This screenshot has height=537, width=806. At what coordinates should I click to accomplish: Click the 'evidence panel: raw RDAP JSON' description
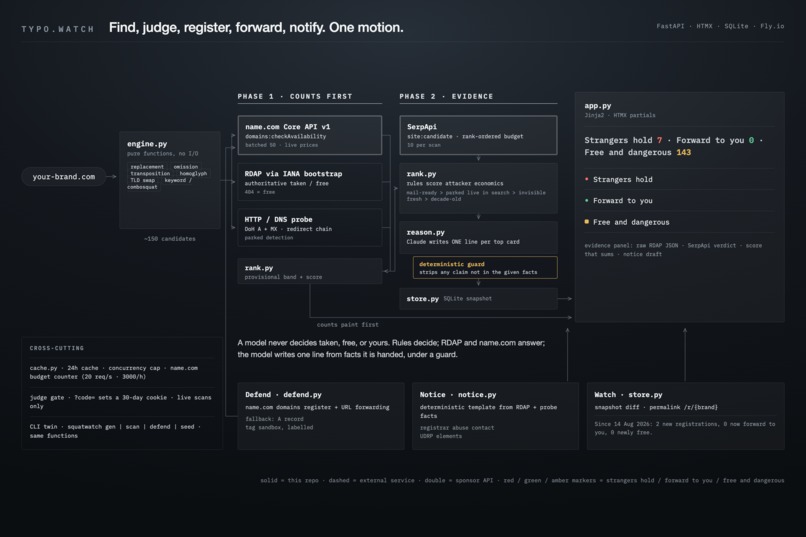(x=673, y=250)
